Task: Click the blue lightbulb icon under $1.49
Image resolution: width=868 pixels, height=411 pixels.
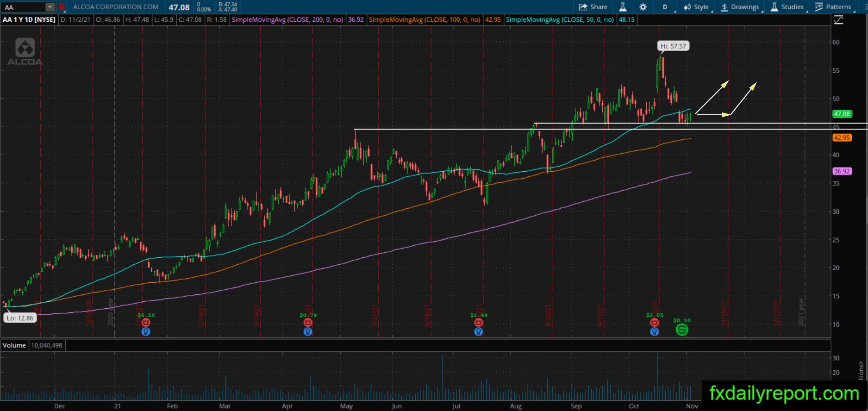Action: coord(479,331)
